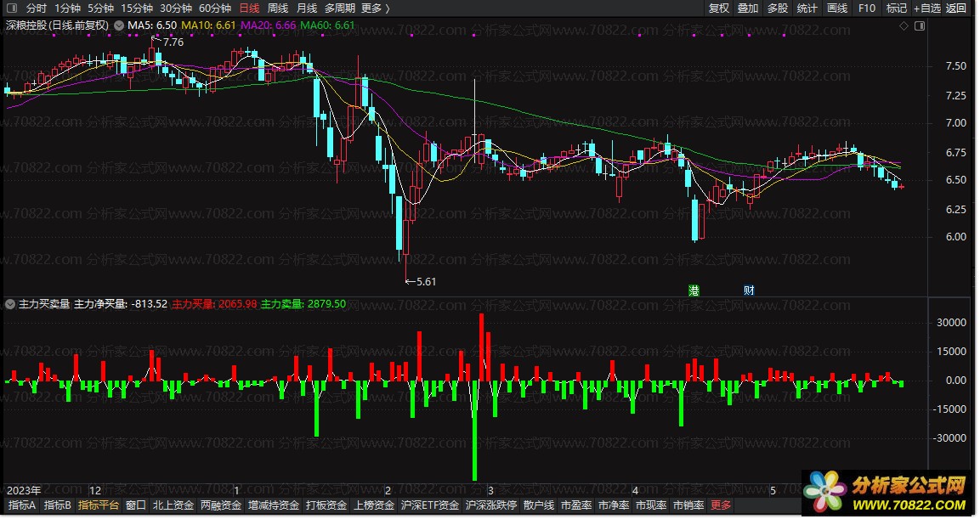
Task: Open 复权 adjustment options
Action: 719,8
